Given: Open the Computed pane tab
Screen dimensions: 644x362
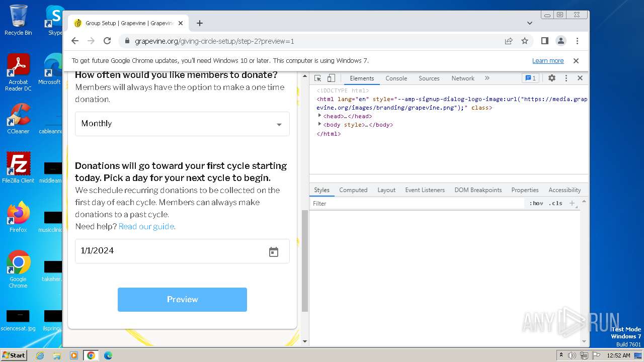Looking at the screenshot, I should (353, 190).
